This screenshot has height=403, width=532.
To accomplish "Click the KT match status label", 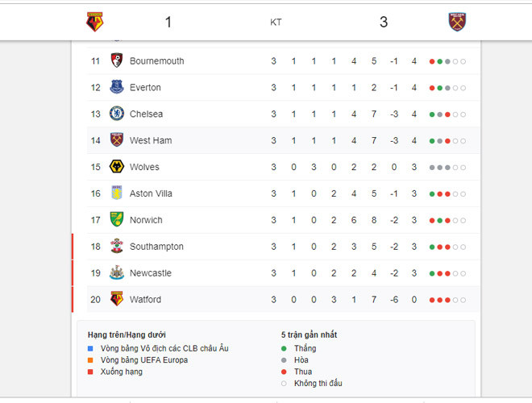I will click(x=276, y=23).
